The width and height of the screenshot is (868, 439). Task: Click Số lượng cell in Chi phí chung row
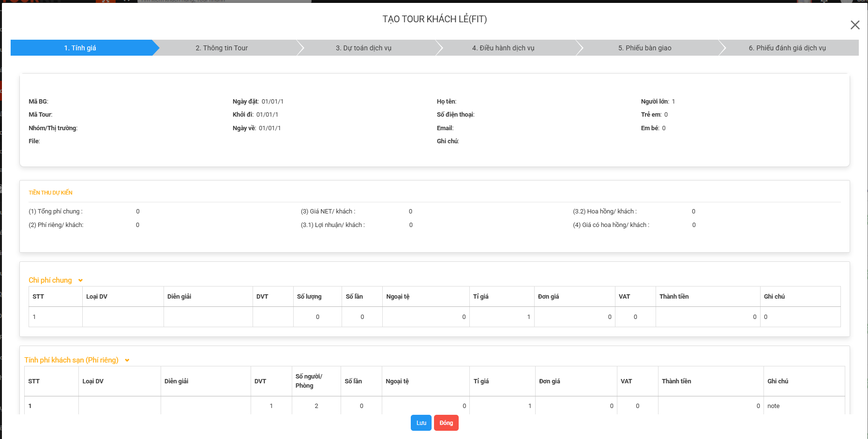click(317, 317)
